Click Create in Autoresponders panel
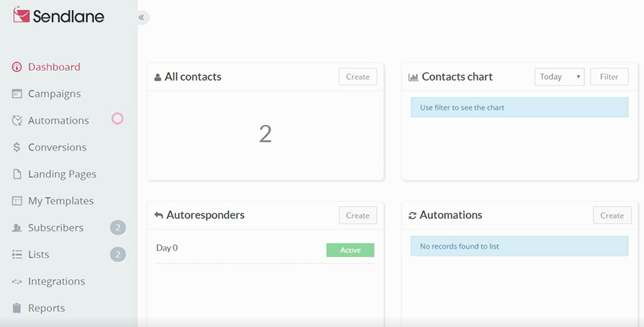This screenshot has width=644, height=327. (x=358, y=215)
